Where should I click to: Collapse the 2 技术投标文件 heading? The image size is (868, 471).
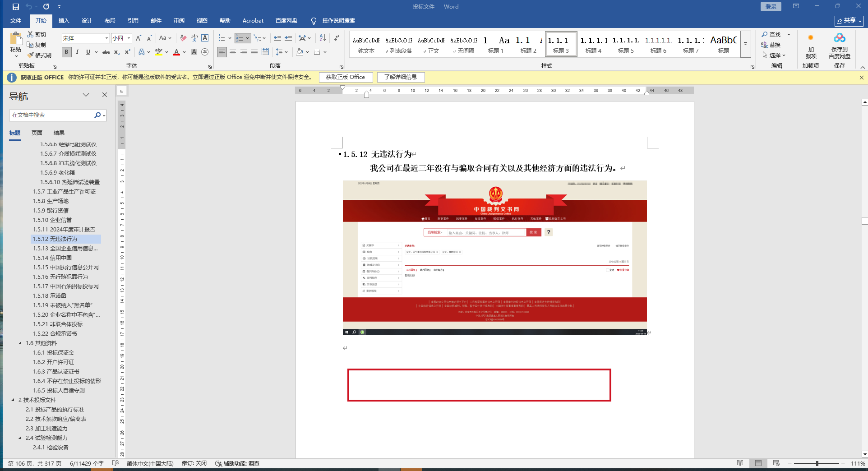coord(13,400)
